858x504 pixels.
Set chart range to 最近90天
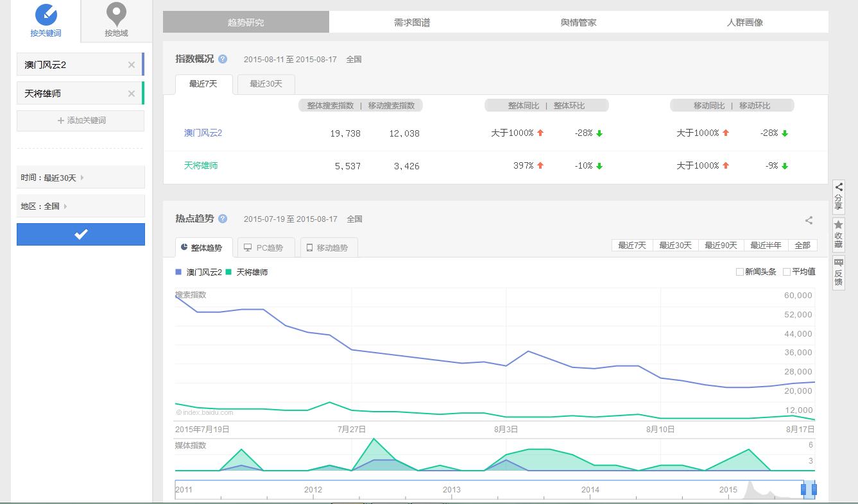pos(721,246)
